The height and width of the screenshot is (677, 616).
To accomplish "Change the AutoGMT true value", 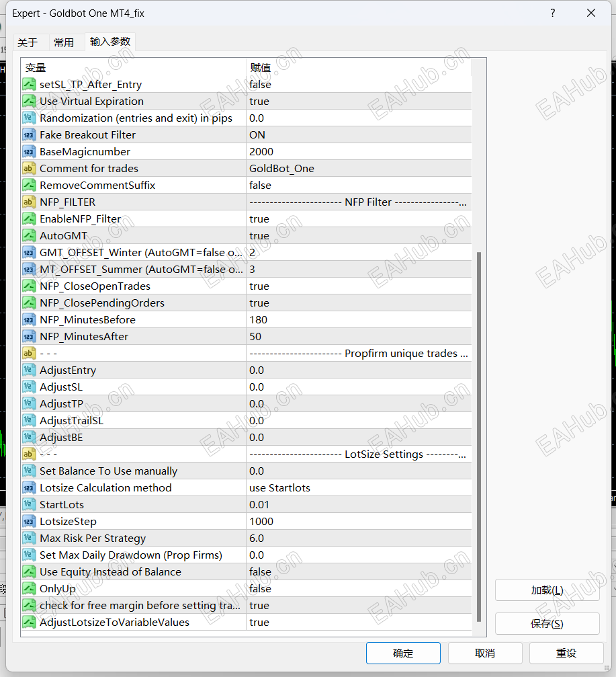I will click(359, 236).
